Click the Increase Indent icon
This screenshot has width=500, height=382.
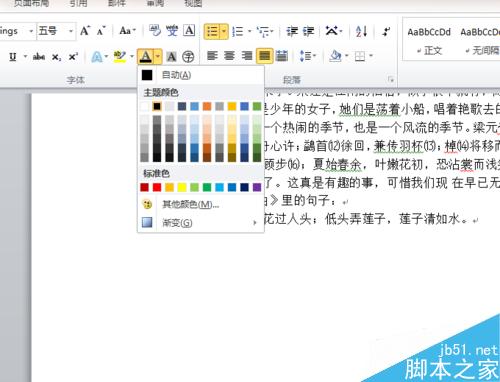(308, 32)
